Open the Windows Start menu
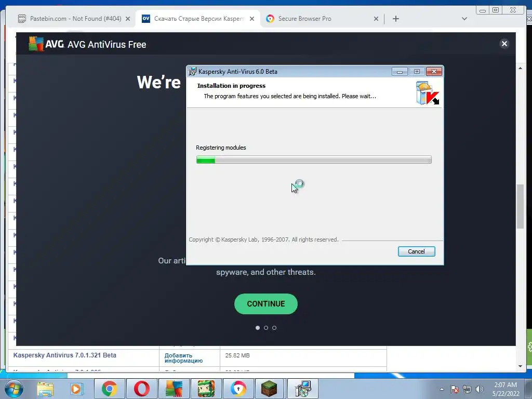This screenshot has height=399, width=532. click(14, 389)
